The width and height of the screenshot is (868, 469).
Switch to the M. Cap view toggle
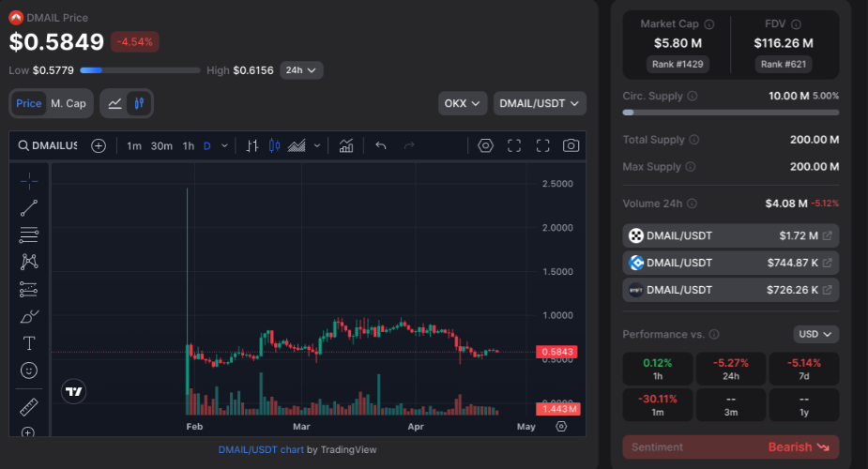69,103
